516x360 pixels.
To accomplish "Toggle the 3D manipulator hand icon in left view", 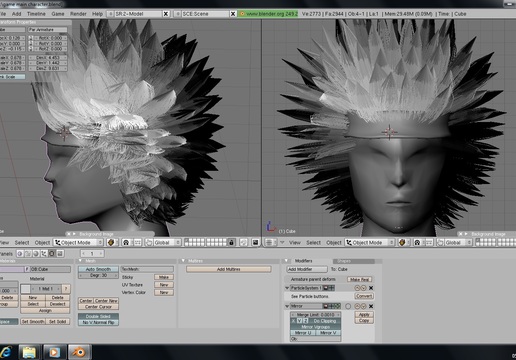I will (x=149, y=243).
